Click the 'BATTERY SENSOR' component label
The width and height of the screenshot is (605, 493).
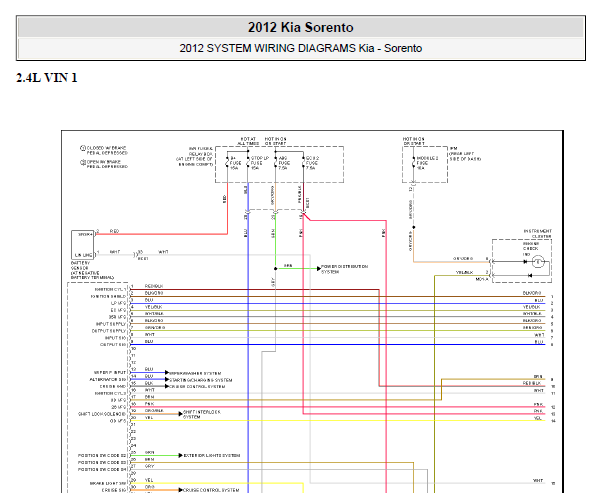tap(92, 270)
